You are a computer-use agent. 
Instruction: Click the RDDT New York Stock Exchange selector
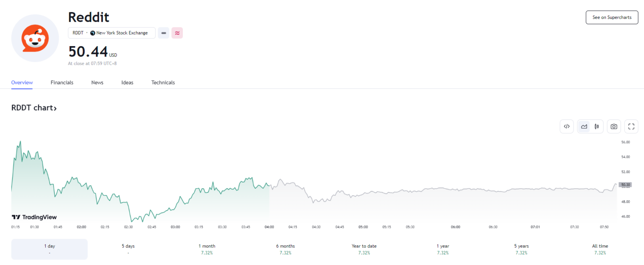pos(112,33)
